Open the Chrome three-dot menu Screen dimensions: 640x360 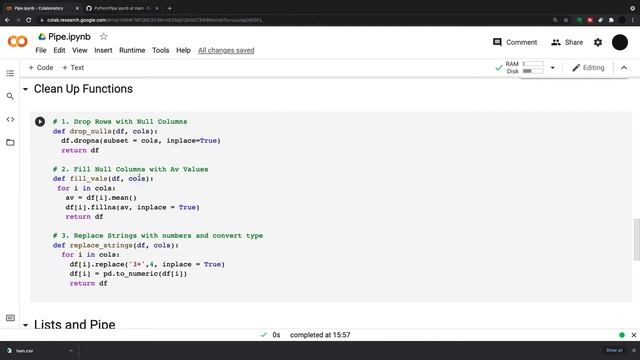(x=633, y=20)
